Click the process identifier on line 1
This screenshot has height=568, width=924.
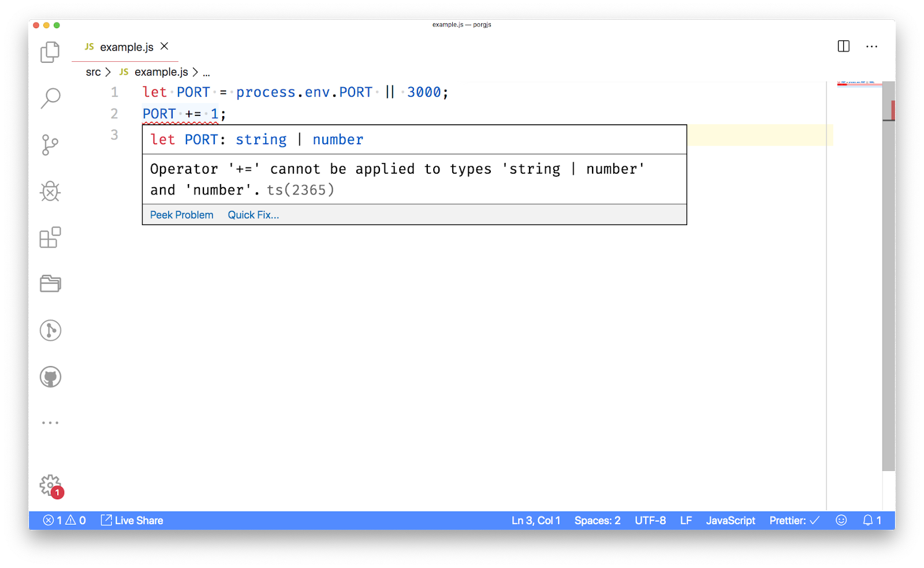(266, 92)
